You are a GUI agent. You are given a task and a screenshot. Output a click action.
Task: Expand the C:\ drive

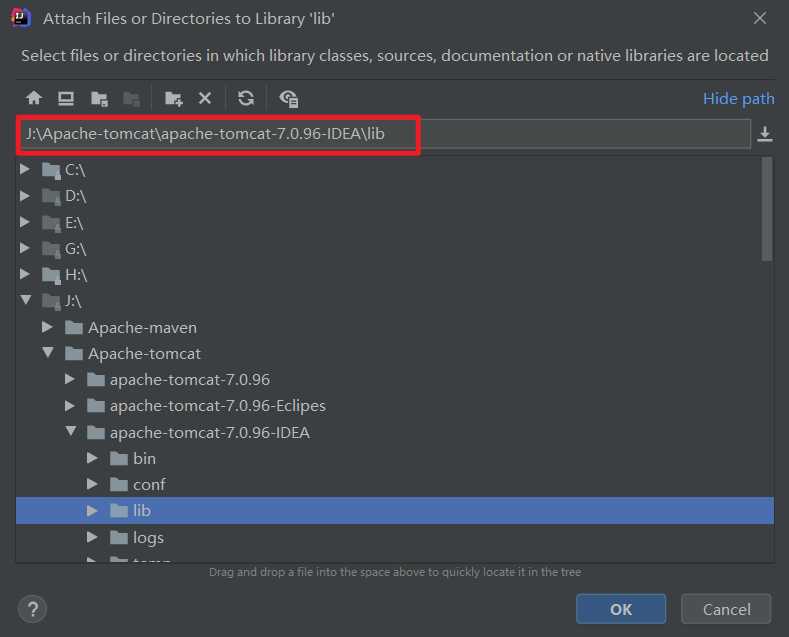pyautogui.click(x=24, y=170)
